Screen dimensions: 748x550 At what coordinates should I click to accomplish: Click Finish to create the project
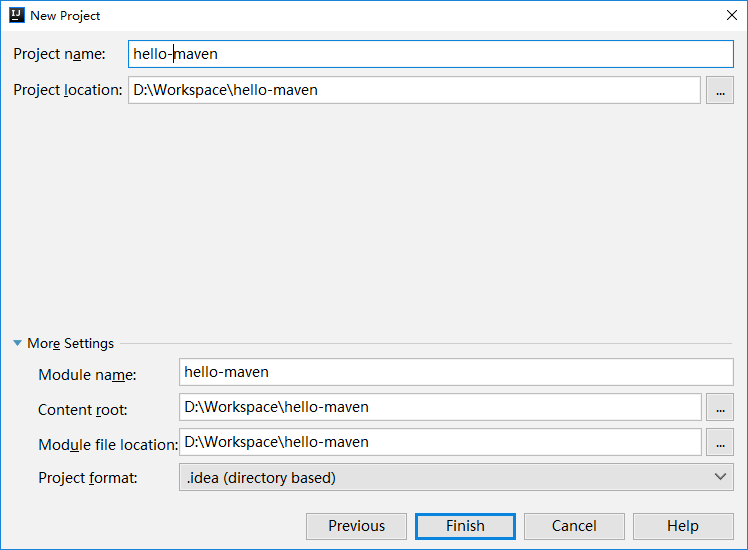(x=465, y=526)
